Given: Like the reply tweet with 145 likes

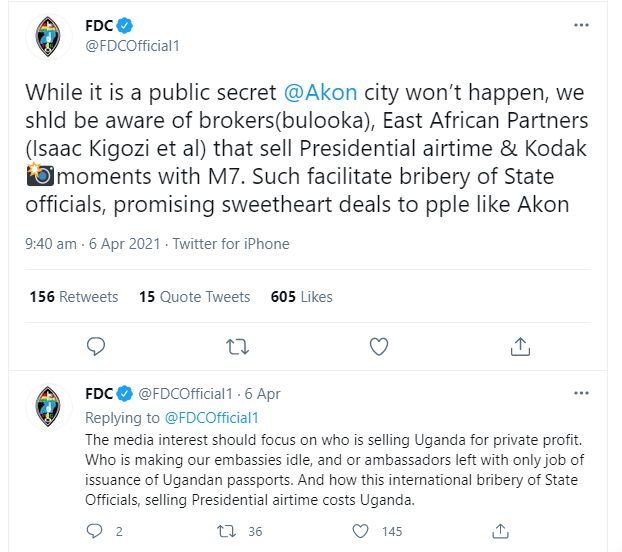Looking at the screenshot, I should [360, 531].
